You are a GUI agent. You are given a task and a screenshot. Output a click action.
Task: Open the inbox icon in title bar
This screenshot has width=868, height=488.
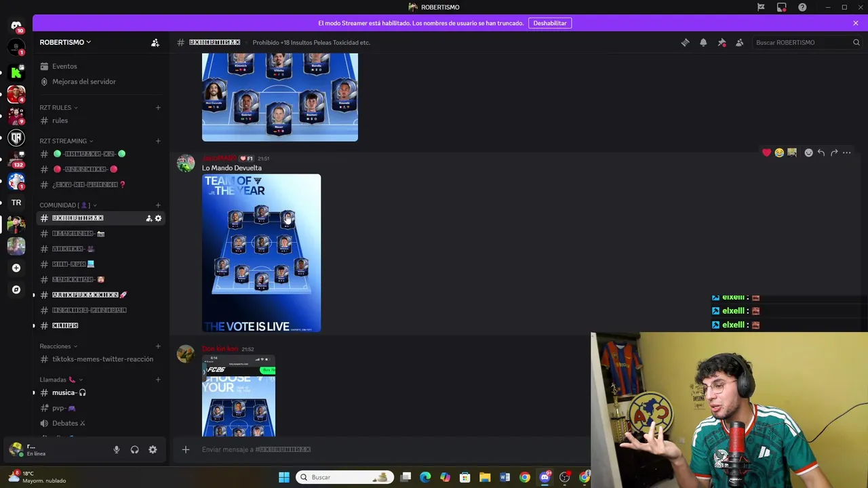click(781, 7)
